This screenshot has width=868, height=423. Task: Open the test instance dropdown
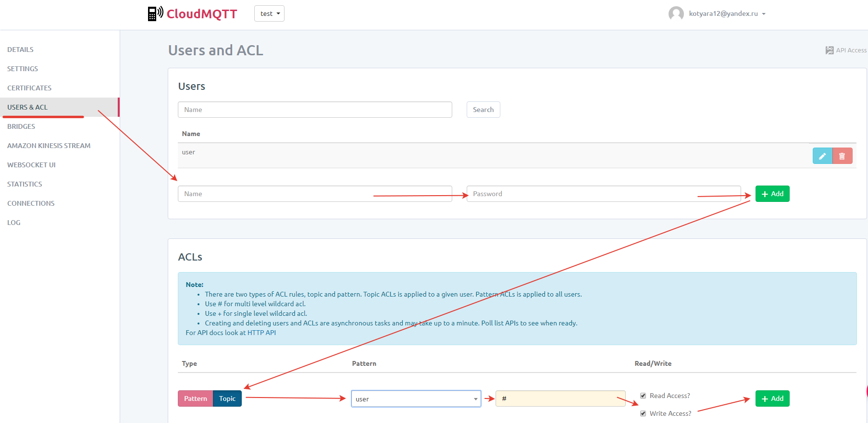269,13
